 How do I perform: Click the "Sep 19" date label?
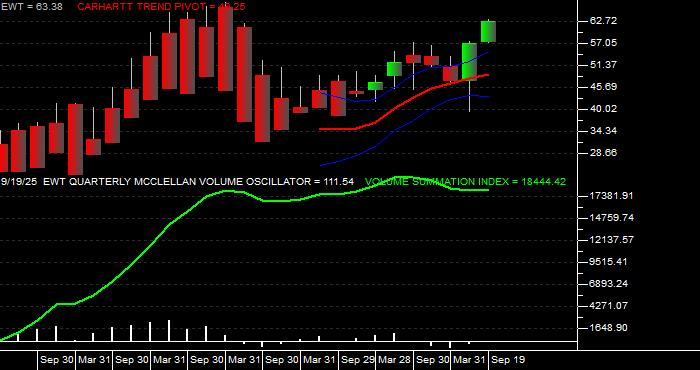point(508,360)
